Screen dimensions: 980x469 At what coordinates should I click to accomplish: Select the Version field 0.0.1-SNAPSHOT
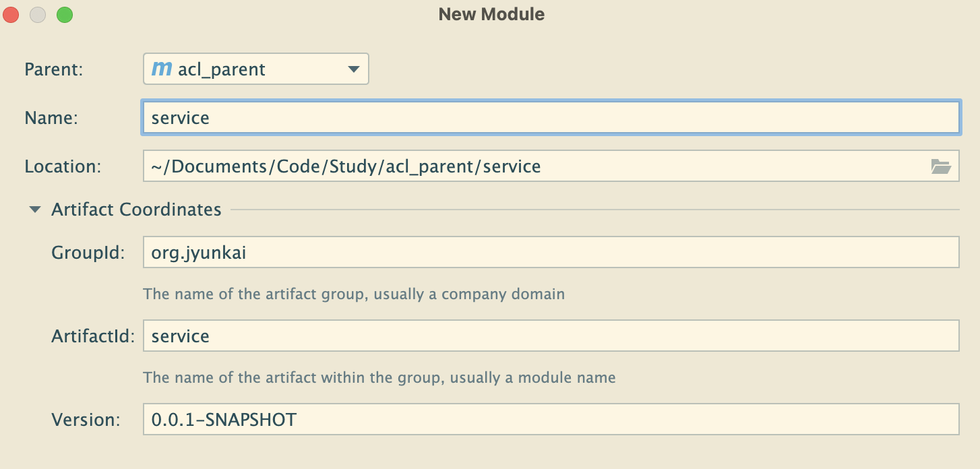tap(550, 420)
